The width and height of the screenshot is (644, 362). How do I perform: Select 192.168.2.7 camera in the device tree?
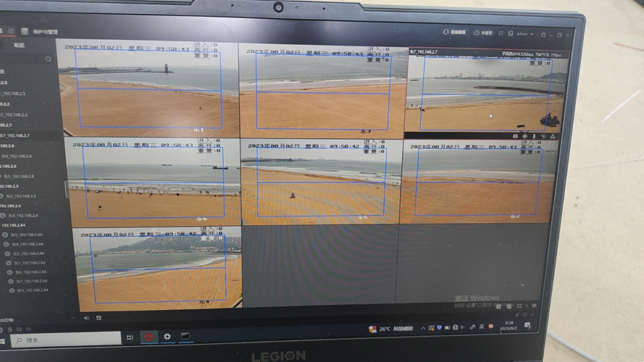click(16, 135)
